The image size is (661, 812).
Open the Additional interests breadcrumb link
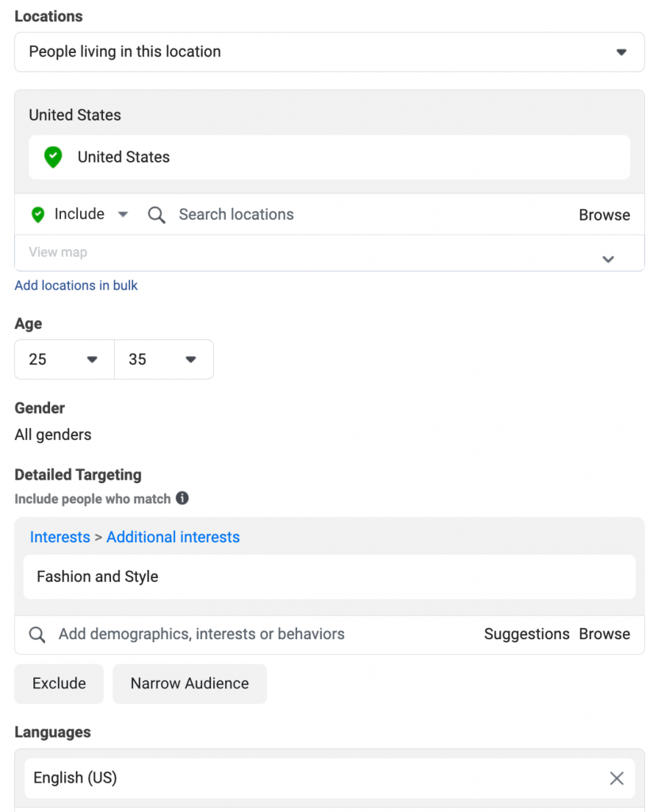click(x=173, y=537)
